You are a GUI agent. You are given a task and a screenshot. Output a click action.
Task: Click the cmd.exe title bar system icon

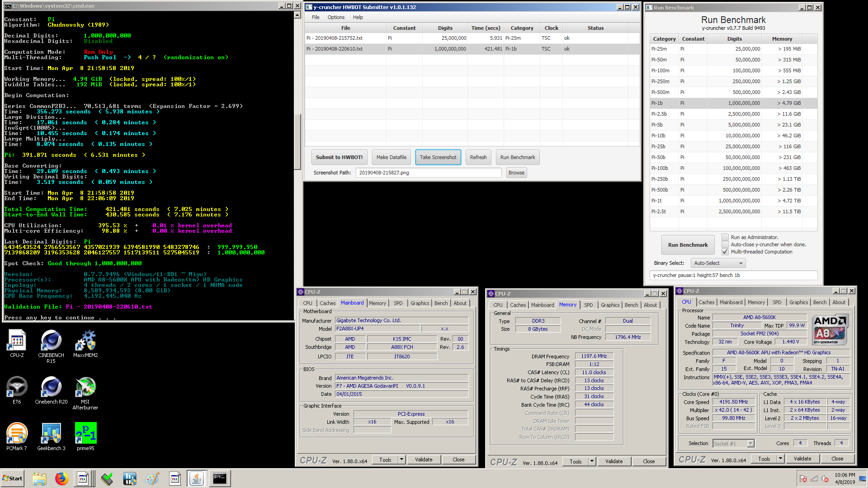click(x=8, y=6)
